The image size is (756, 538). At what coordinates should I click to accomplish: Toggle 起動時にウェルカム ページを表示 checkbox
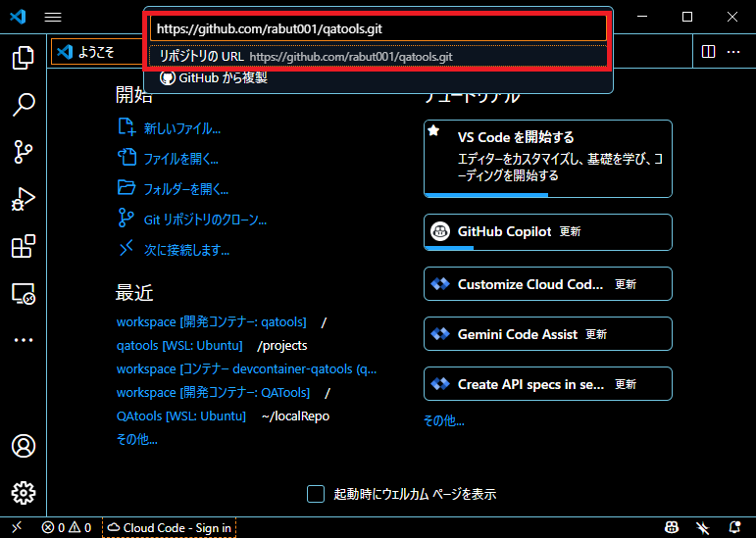(x=316, y=494)
